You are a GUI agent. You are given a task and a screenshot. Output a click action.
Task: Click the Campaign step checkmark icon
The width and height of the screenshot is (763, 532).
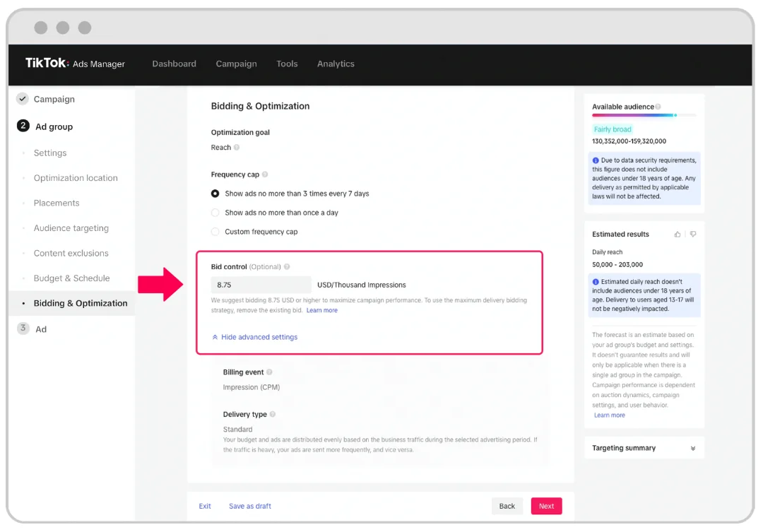pos(23,99)
